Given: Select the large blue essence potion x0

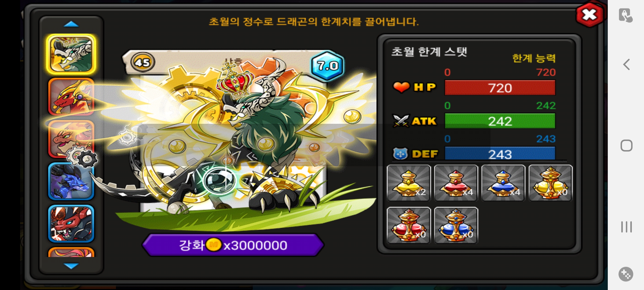Looking at the screenshot, I should pos(456,225).
